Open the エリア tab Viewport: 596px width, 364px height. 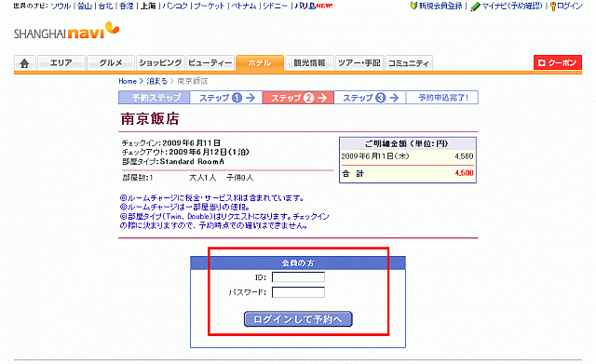point(61,63)
